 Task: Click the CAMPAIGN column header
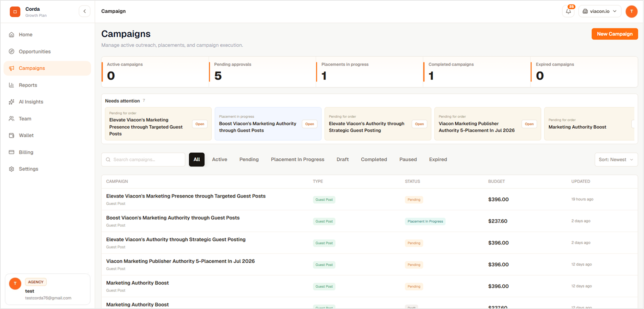(x=117, y=181)
